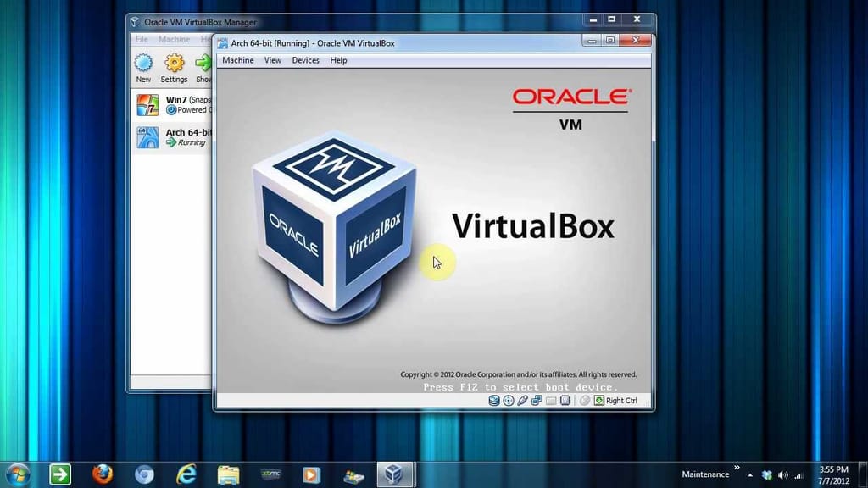Select the Win7 virtual machine icon

coord(147,104)
